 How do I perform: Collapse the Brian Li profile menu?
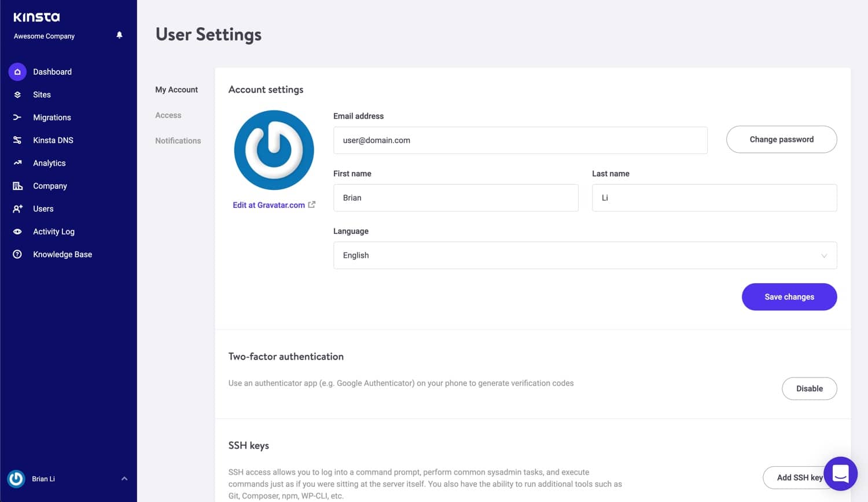point(123,478)
